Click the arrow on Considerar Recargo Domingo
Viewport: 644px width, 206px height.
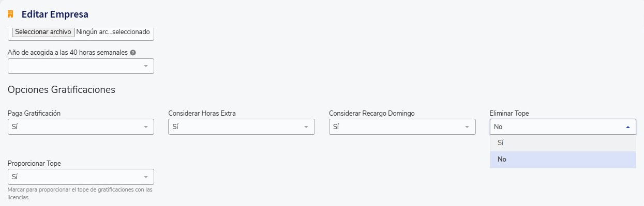pos(467,126)
